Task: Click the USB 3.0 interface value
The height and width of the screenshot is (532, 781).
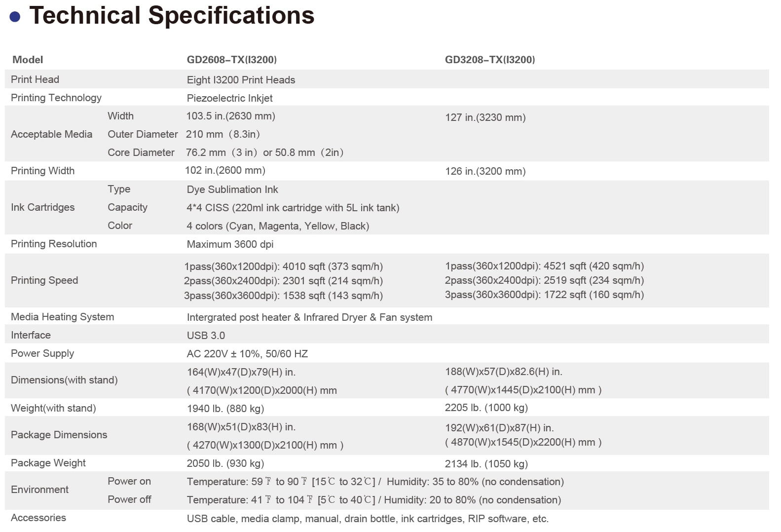Action: pyautogui.click(x=206, y=336)
